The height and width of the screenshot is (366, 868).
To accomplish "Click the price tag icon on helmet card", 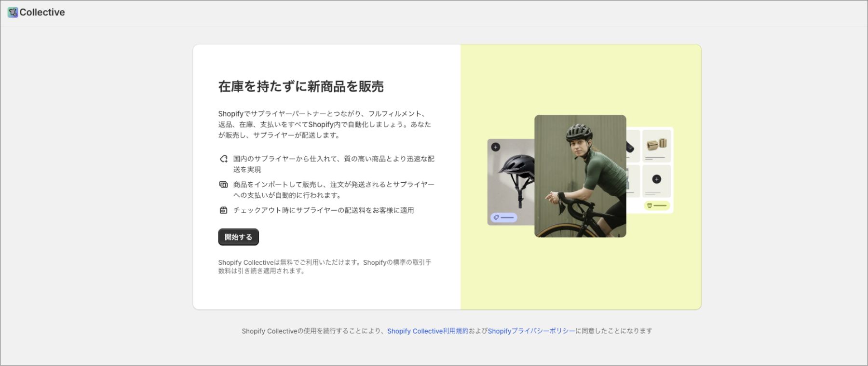I will (496, 217).
